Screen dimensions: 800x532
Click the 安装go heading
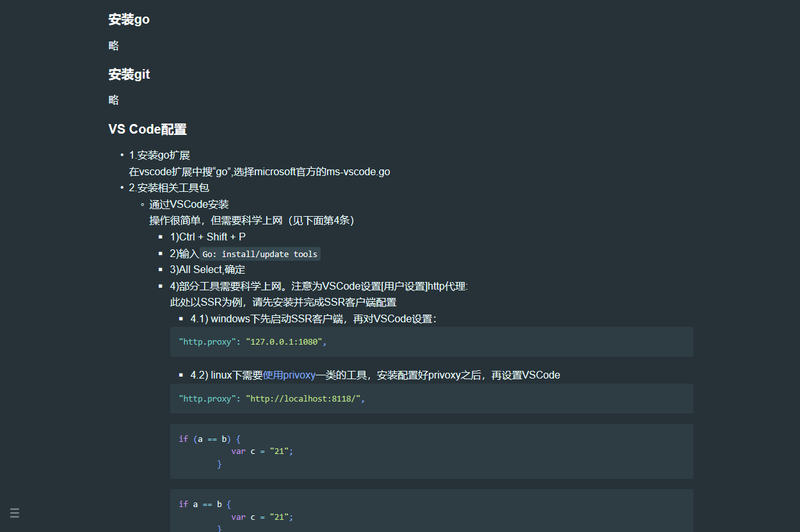pyautogui.click(x=129, y=20)
